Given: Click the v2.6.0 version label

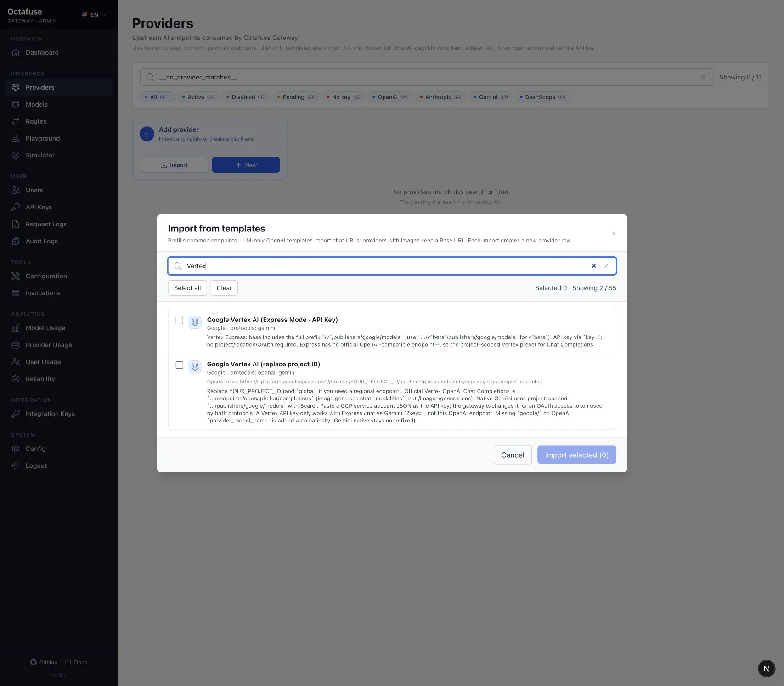Looking at the screenshot, I should 59,675.
